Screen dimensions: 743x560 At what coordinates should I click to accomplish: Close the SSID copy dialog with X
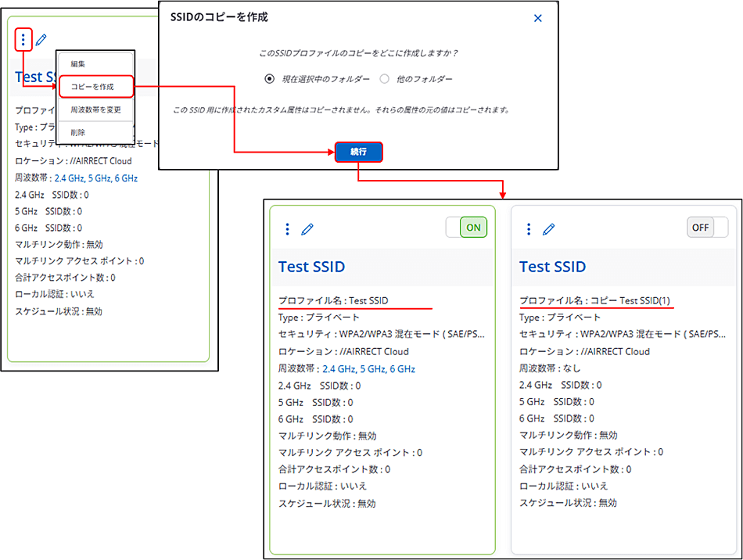tap(537, 18)
